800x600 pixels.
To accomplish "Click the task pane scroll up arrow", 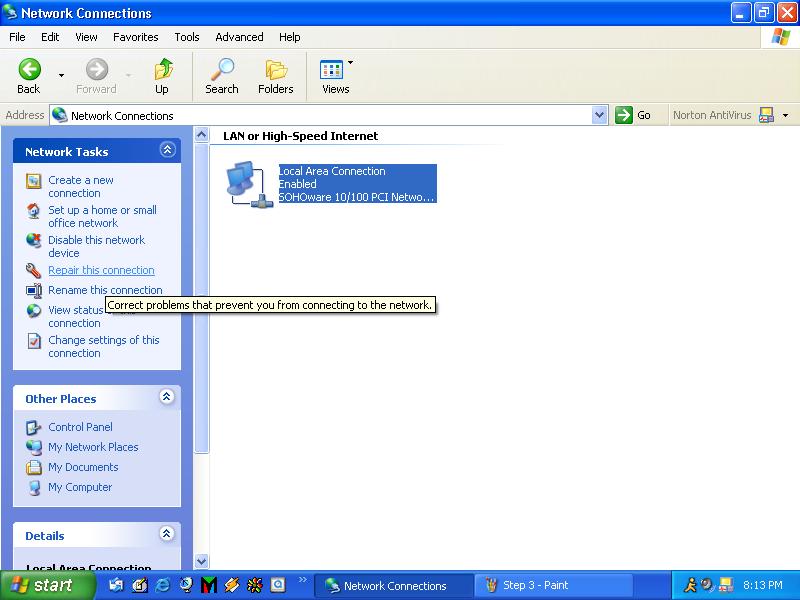I will [x=202, y=135].
